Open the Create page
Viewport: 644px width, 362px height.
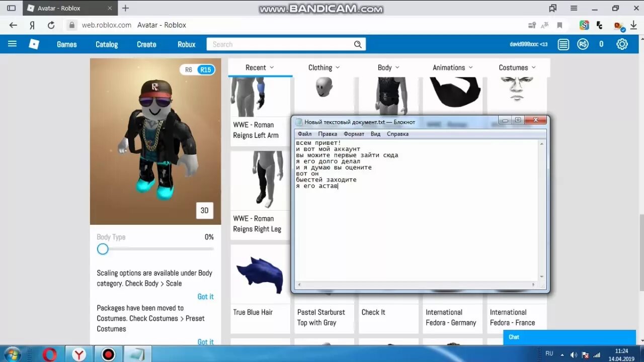point(146,44)
